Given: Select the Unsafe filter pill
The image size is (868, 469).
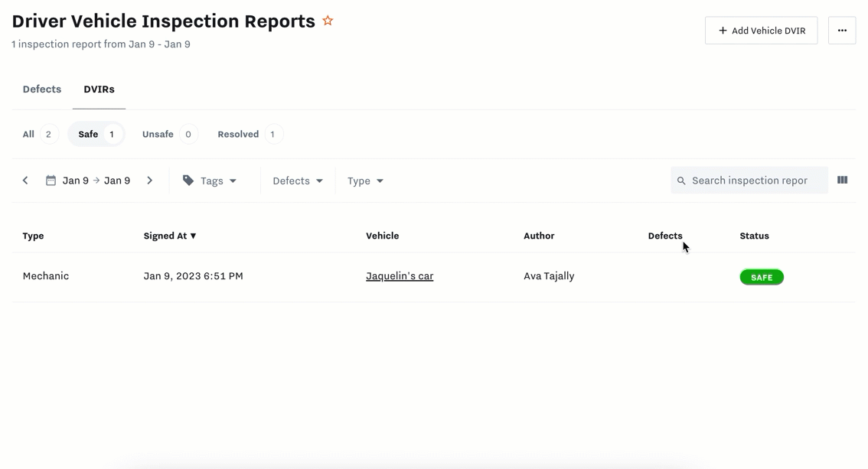Looking at the screenshot, I should point(168,135).
